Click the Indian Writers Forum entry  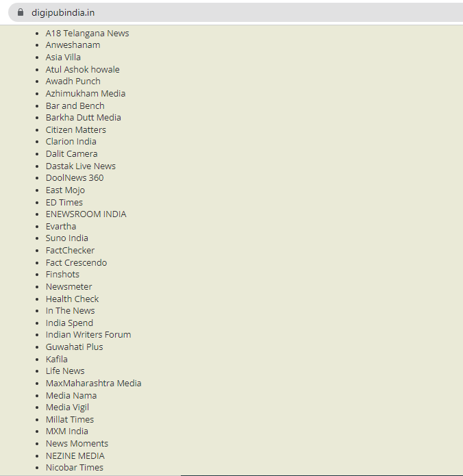[x=88, y=334]
